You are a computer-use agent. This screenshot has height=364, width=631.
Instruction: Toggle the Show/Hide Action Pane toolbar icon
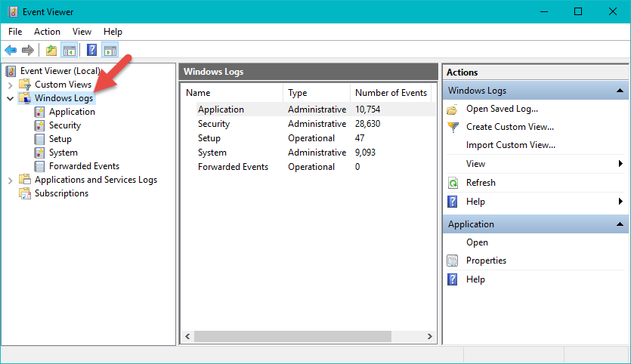(110, 51)
